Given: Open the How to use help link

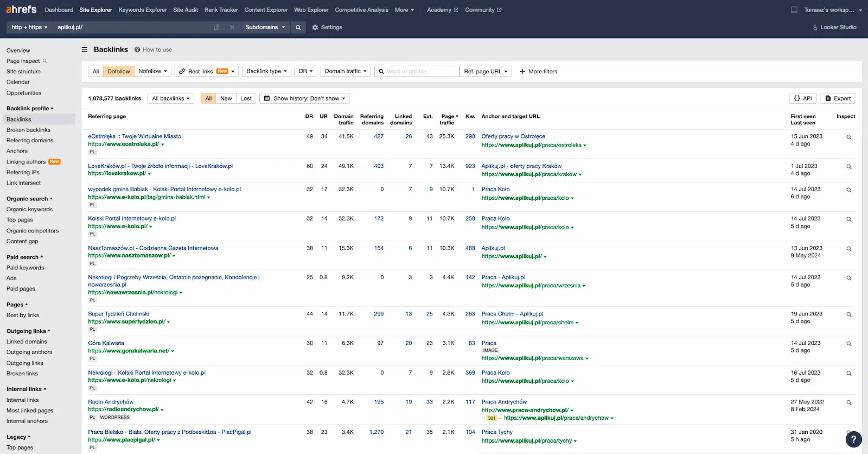Looking at the screenshot, I should pos(154,49).
